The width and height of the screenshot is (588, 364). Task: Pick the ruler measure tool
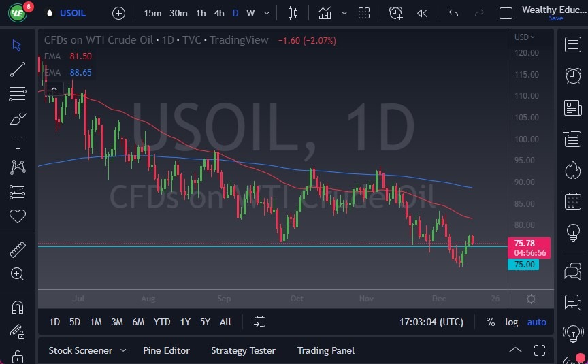(18, 249)
